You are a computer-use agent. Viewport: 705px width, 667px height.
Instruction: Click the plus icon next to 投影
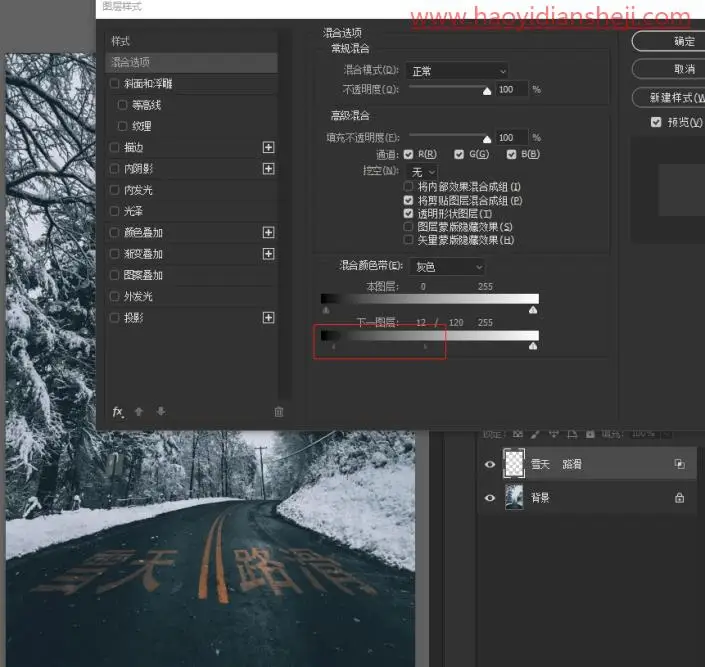coord(268,318)
